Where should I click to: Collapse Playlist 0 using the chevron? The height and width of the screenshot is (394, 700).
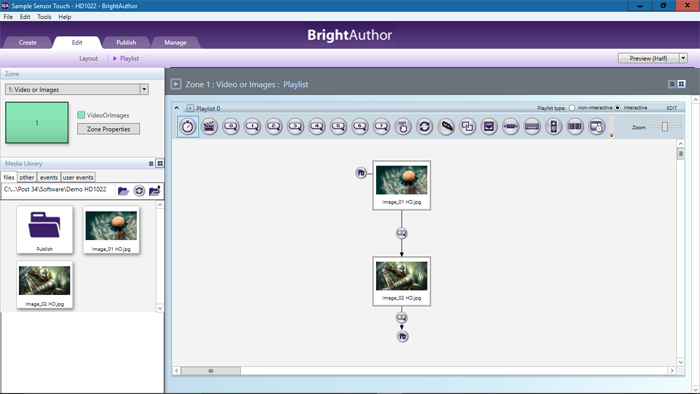click(177, 108)
